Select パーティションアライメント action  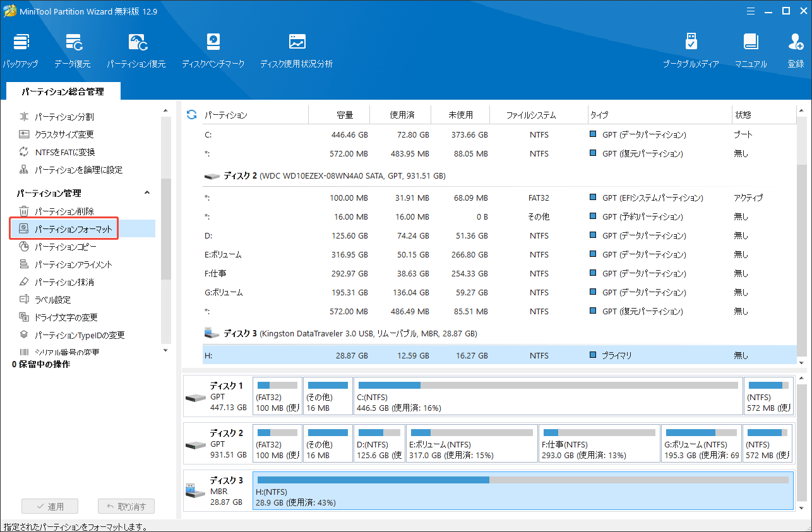(66, 264)
